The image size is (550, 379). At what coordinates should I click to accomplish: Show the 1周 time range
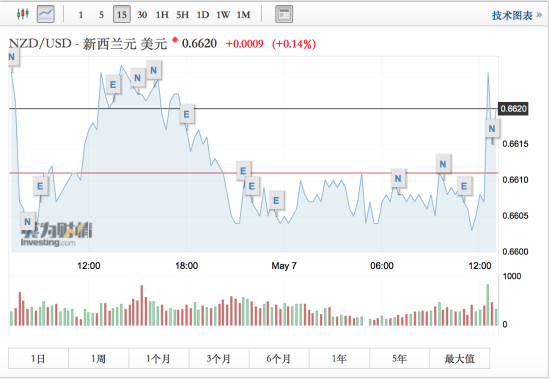click(99, 358)
